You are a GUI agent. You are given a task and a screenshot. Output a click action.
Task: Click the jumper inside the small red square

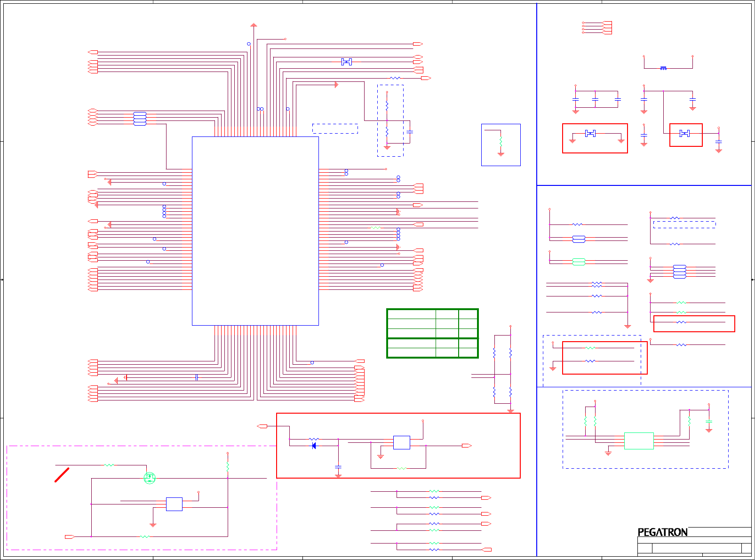click(685, 134)
